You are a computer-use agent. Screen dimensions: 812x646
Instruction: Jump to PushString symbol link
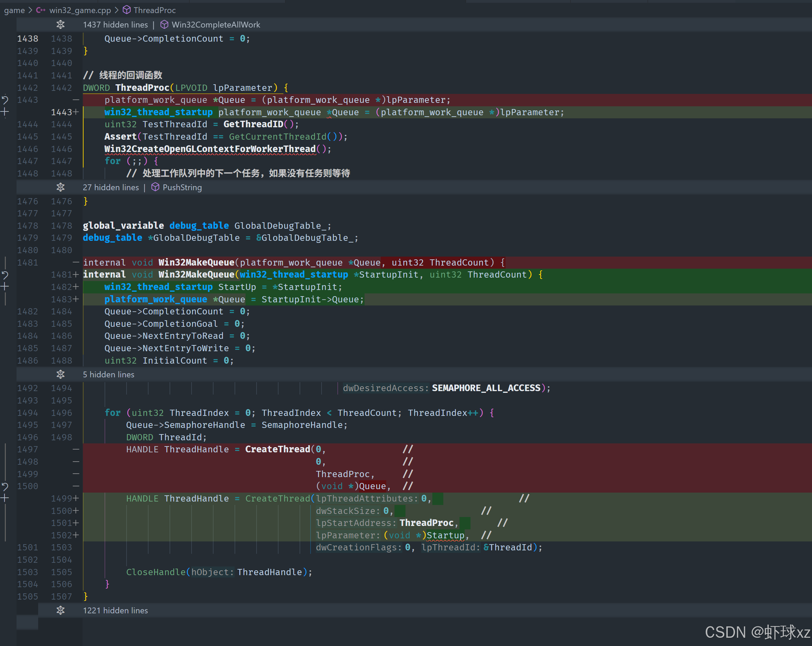[182, 187]
